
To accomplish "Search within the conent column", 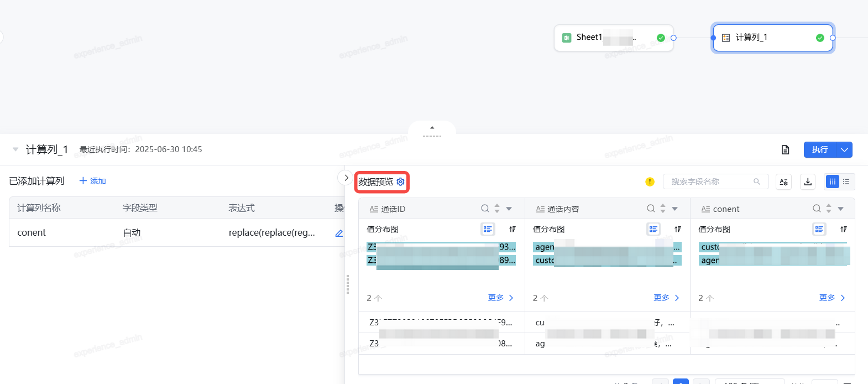I will pos(817,209).
